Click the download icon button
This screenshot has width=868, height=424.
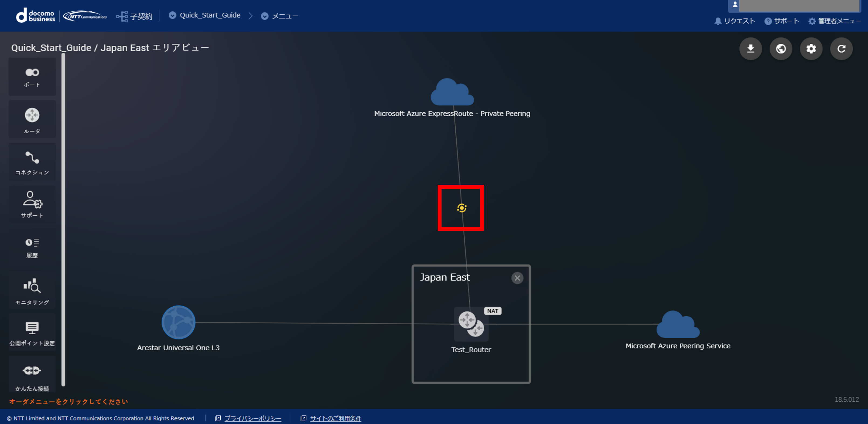[750, 49]
